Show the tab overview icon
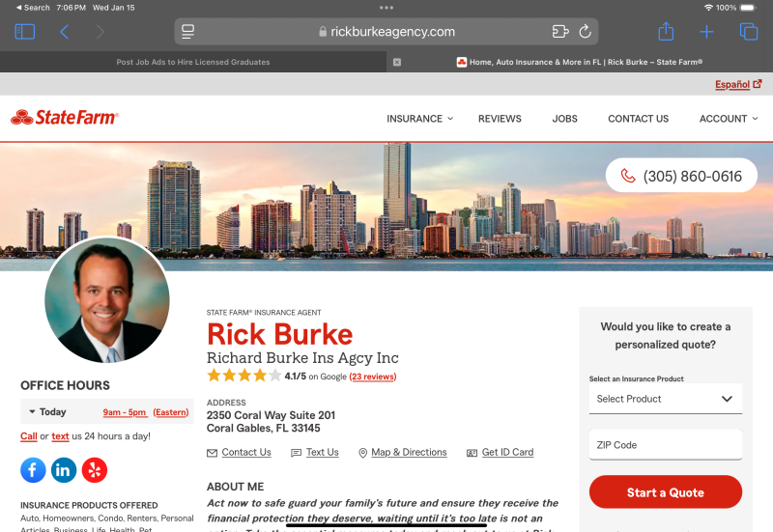Viewport: 773px width, 532px height. tap(748, 32)
